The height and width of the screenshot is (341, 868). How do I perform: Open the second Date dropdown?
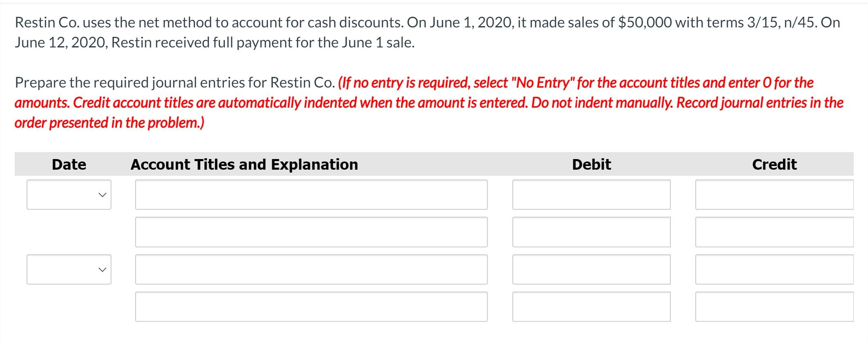click(x=69, y=269)
